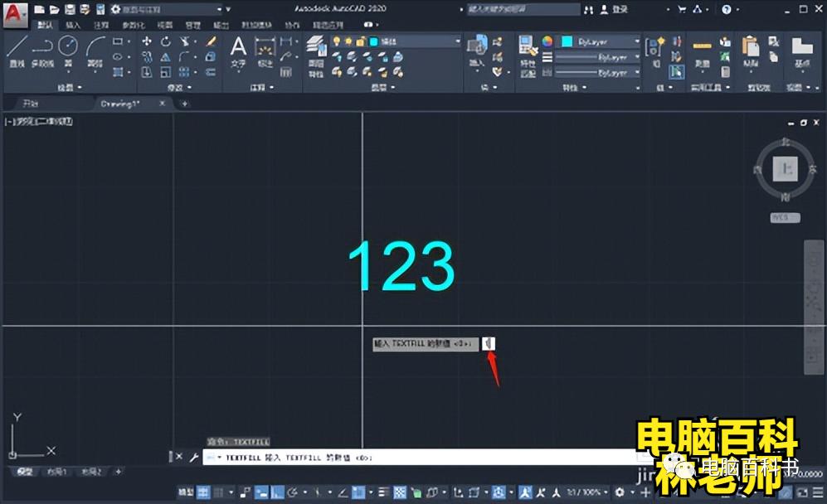Switch to the Layout1 tab
827x504 pixels.
tap(56, 472)
